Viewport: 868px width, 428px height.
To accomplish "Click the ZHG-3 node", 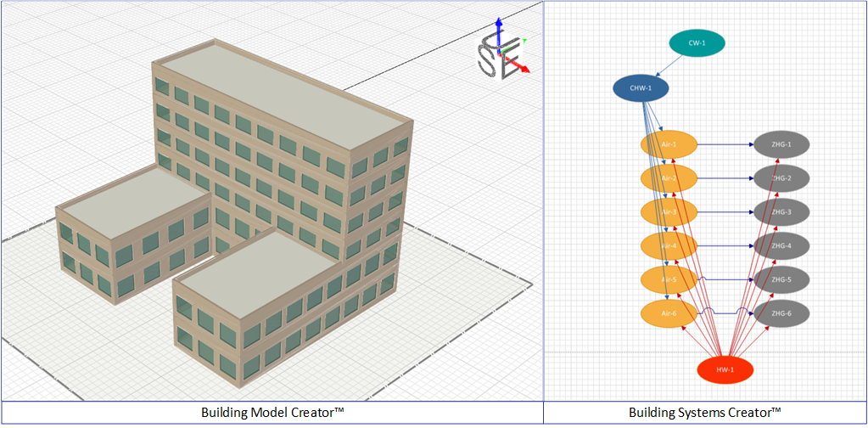I will (x=781, y=212).
